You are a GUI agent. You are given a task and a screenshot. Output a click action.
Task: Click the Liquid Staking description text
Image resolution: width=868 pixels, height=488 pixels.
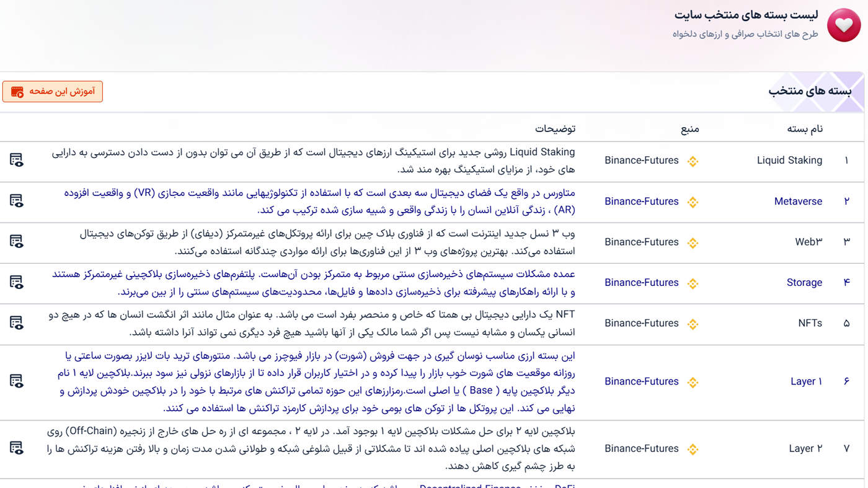313,161
